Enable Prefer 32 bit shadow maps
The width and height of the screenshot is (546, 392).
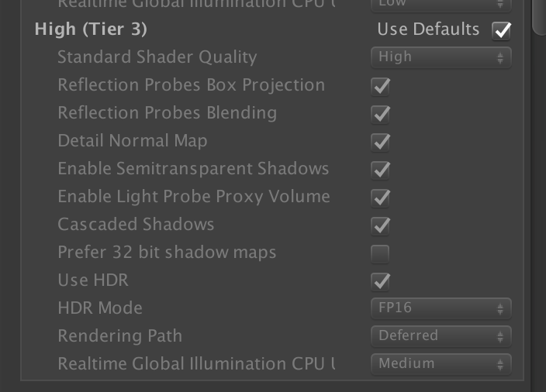click(380, 253)
